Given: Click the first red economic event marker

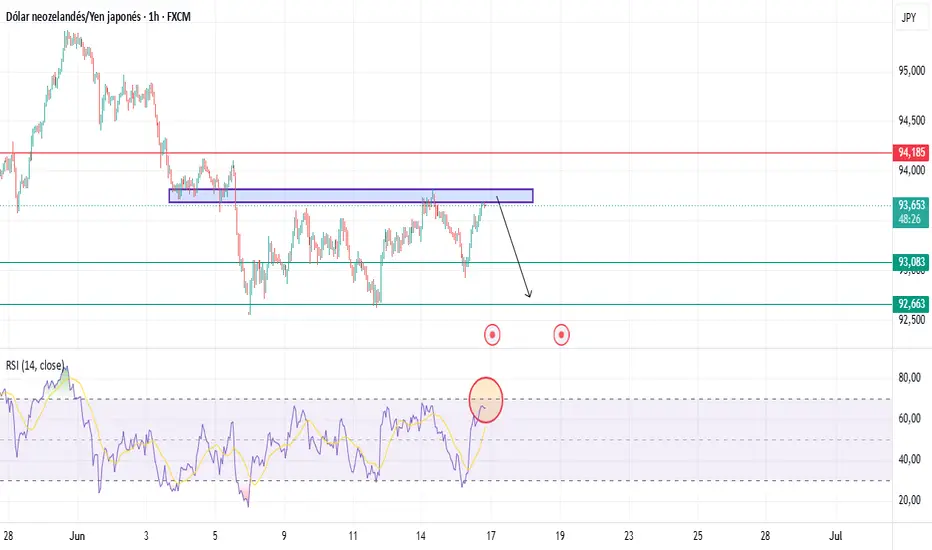Looking at the screenshot, I should pos(492,335).
